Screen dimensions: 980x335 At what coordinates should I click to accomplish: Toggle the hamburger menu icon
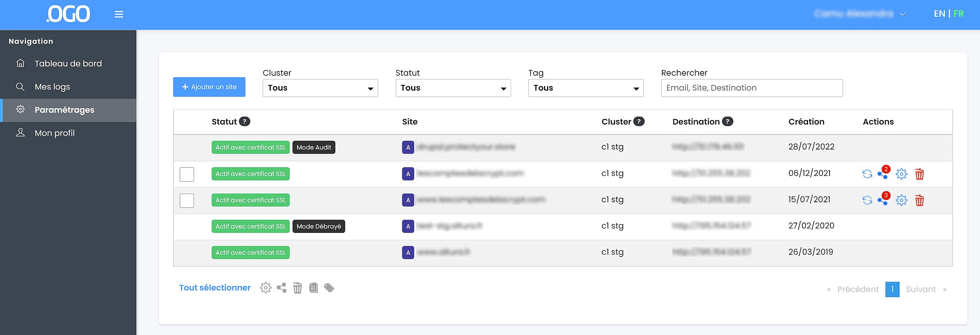[x=119, y=15]
